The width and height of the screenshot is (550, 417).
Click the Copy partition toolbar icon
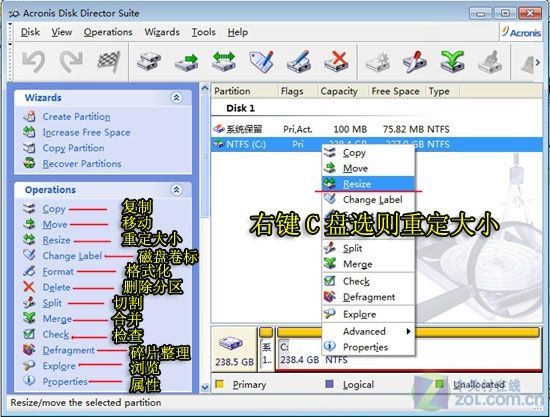tap(149, 62)
